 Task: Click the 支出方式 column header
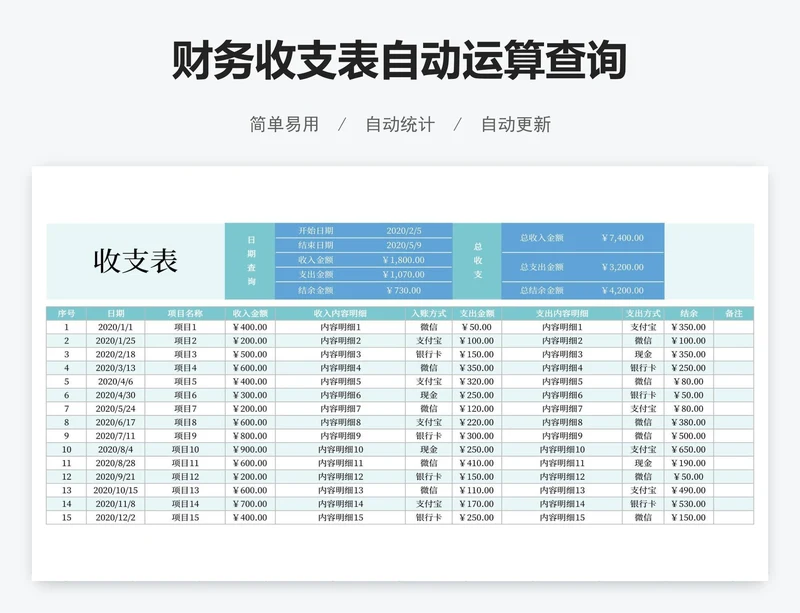tap(643, 313)
